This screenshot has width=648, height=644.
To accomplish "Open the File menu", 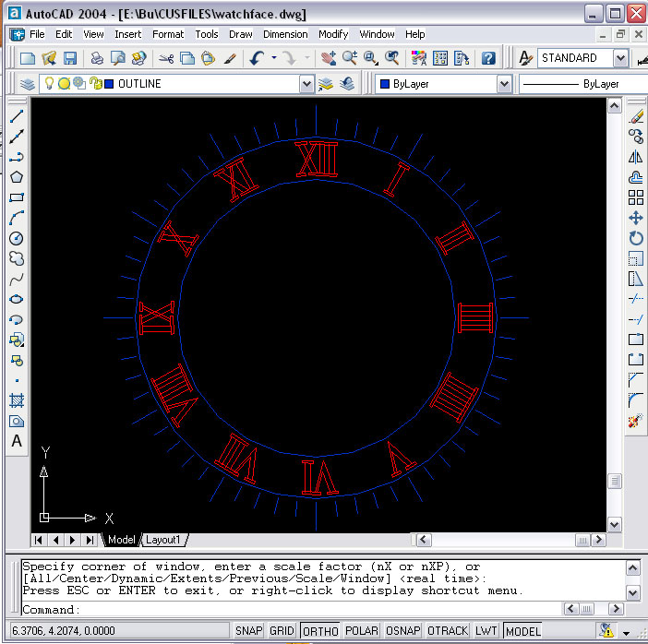I will (37, 34).
